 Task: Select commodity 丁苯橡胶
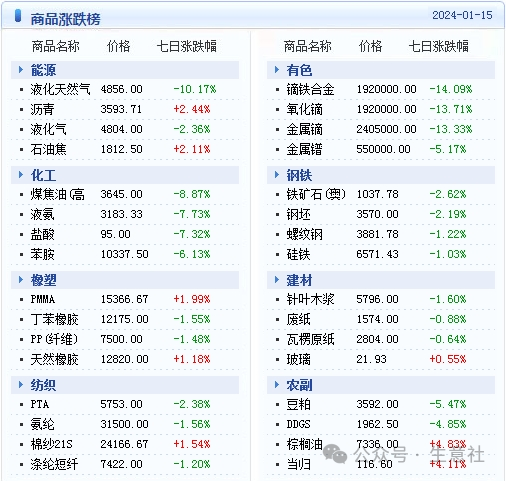54,319
